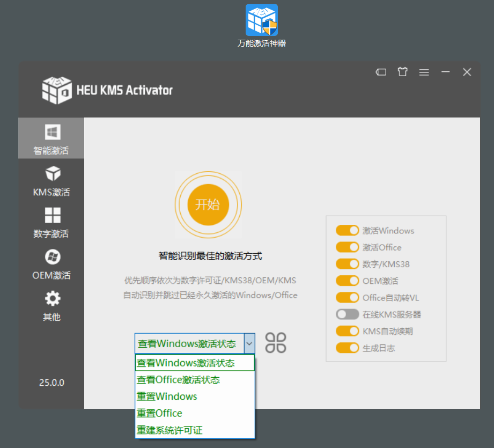Switch to the KMS激活 sidebar tab
This screenshot has height=448, width=494.
[51, 181]
